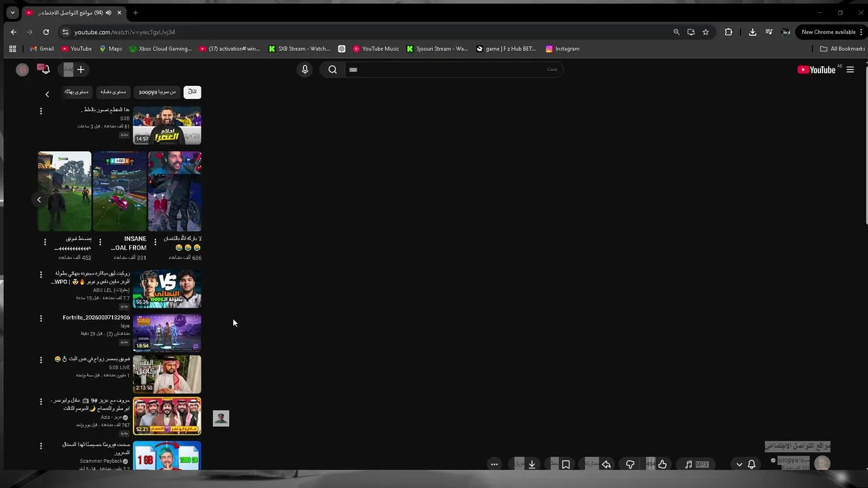Click the browser back arrow
The height and width of the screenshot is (488, 868).
(14, 32)
